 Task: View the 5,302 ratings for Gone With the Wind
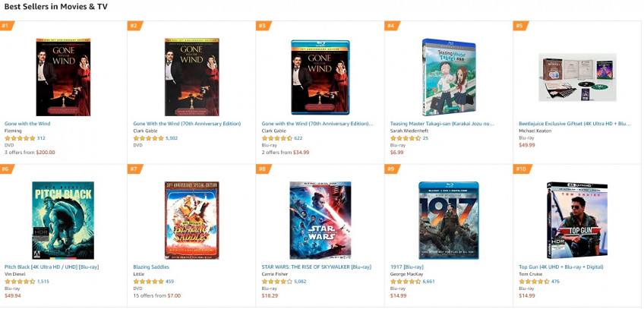click(172, 138)
